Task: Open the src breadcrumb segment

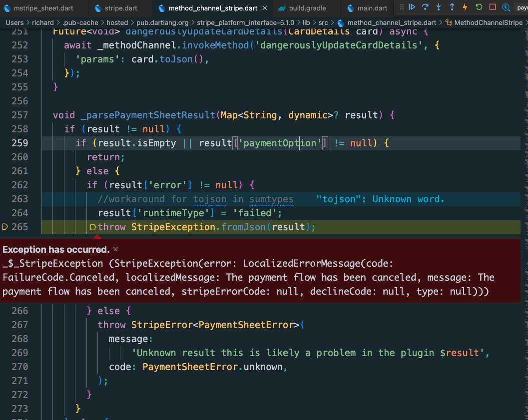Action: pos(323,22)
